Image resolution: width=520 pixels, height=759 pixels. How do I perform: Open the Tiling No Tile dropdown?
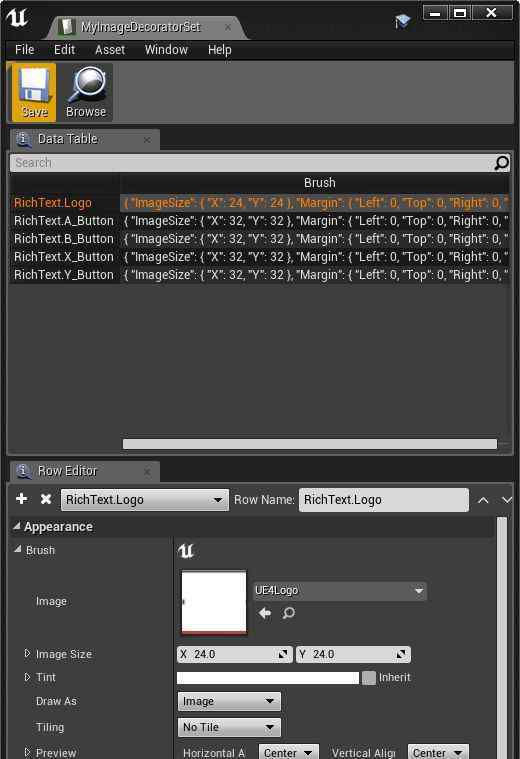[229, 727]
